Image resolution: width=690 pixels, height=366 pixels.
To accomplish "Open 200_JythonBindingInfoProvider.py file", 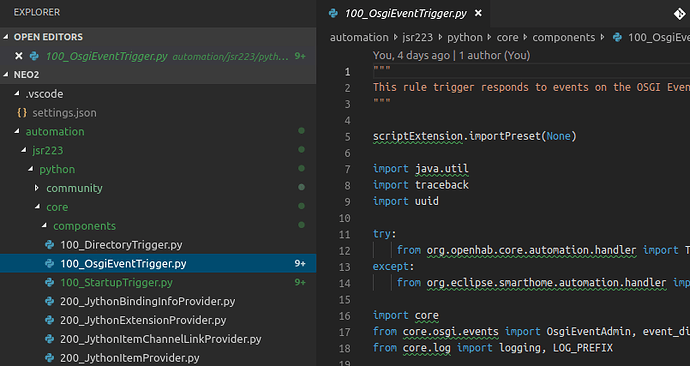I will coord(147,301).
